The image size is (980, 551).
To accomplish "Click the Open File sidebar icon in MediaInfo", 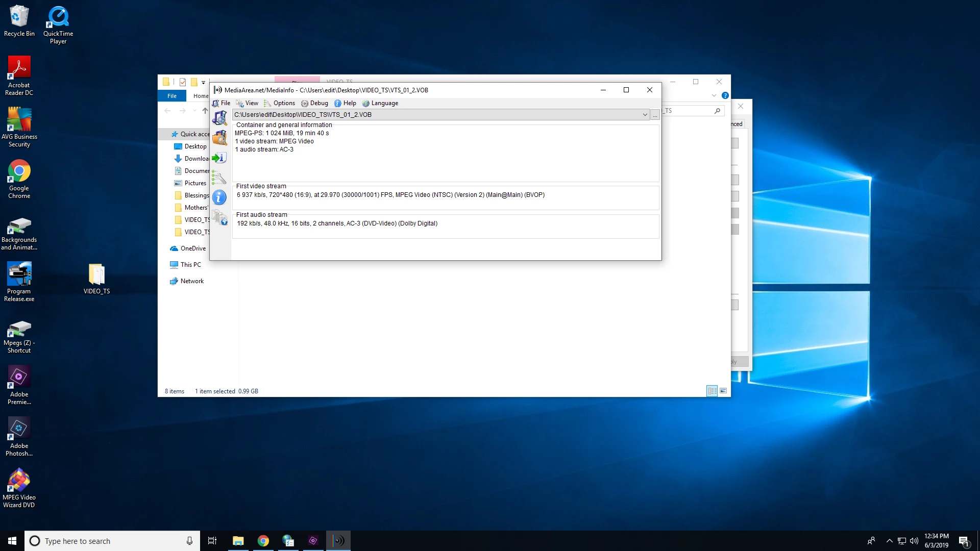I will click(219, 118).
